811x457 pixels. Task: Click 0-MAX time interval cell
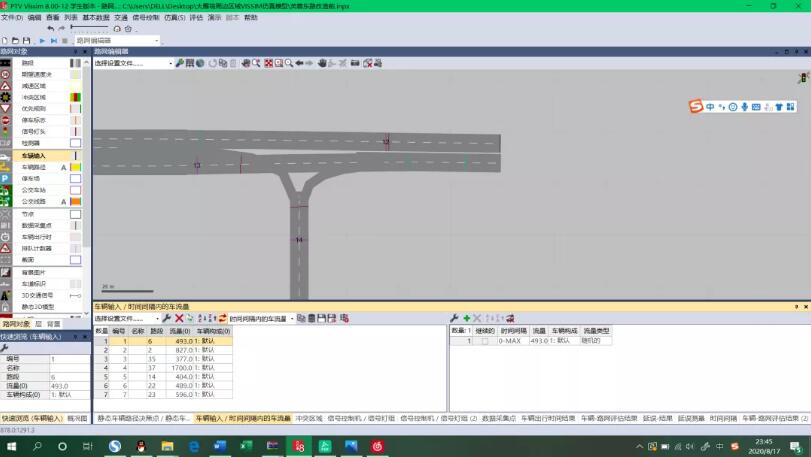513,341
